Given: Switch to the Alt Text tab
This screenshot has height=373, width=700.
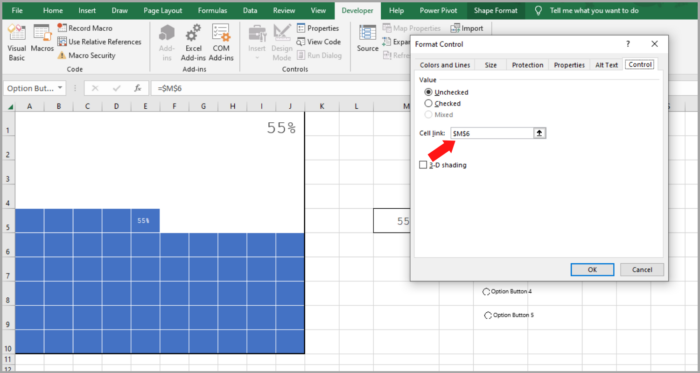Looking at the screenshot, I should [x=606, y=65].
